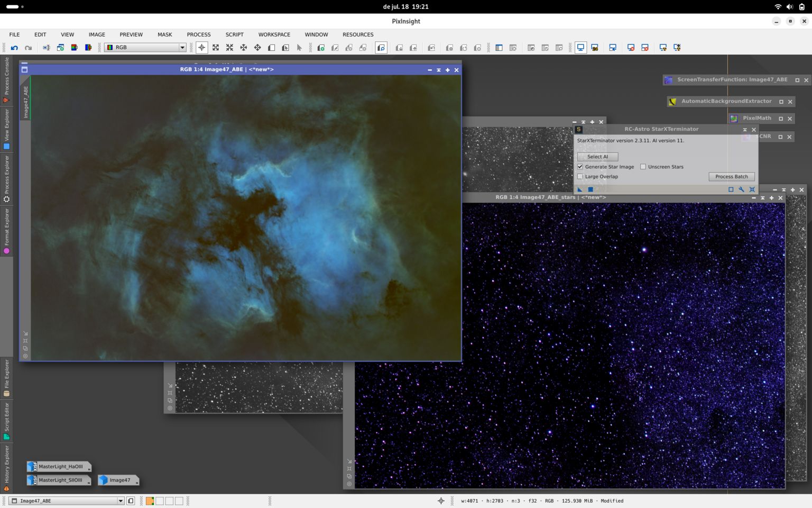Image resolution: width=812 pixels, height=508 pixels.
Task: Expand the PixelMath process icon
Action: 781,119
